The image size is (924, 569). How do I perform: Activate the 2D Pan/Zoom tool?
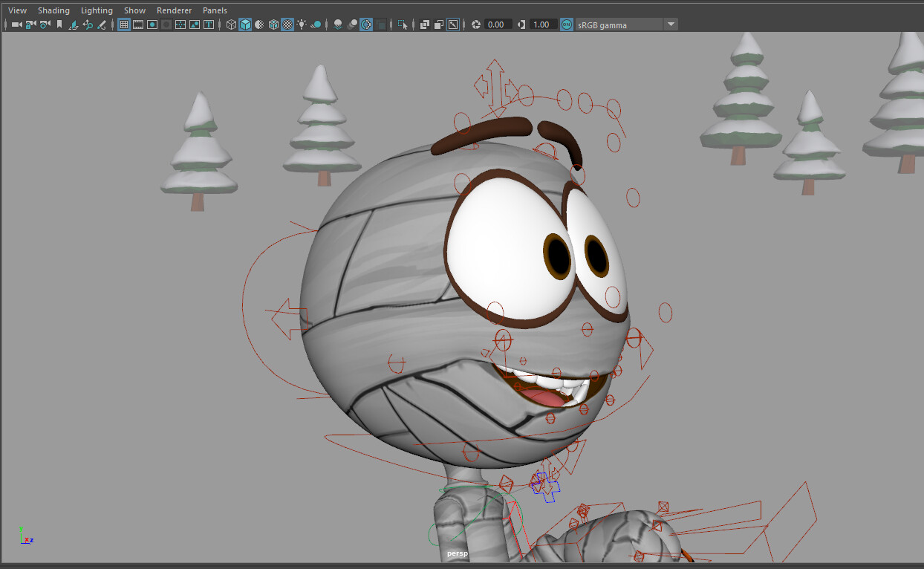88,25
